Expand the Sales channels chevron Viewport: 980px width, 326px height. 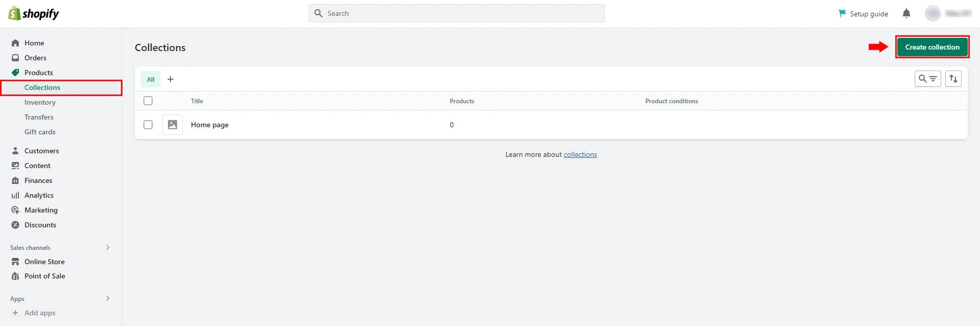(108, 247)
